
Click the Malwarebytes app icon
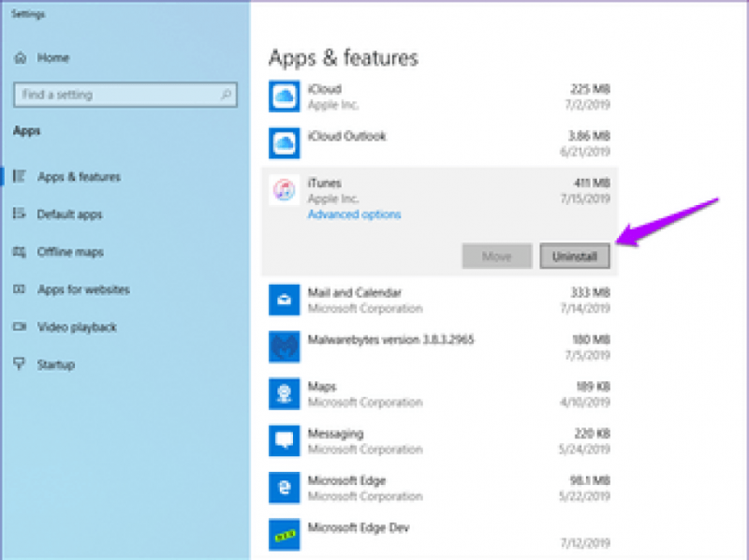pyautogui.click(x=285, y=346)
